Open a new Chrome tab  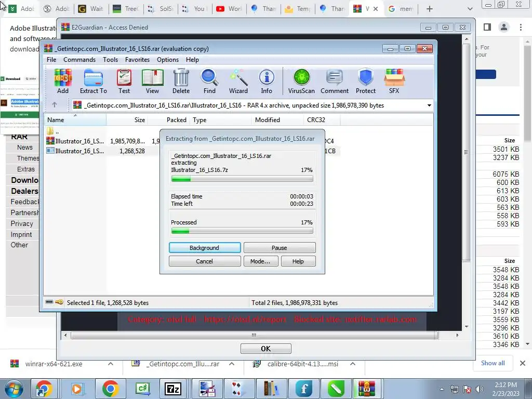(x=430, y=9)
